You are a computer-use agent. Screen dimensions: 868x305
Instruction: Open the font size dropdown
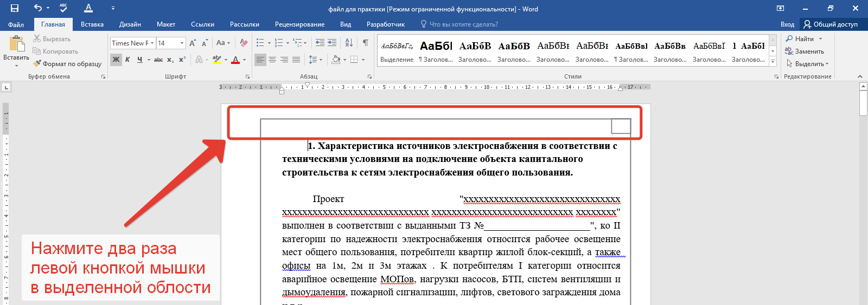point(182,43)
